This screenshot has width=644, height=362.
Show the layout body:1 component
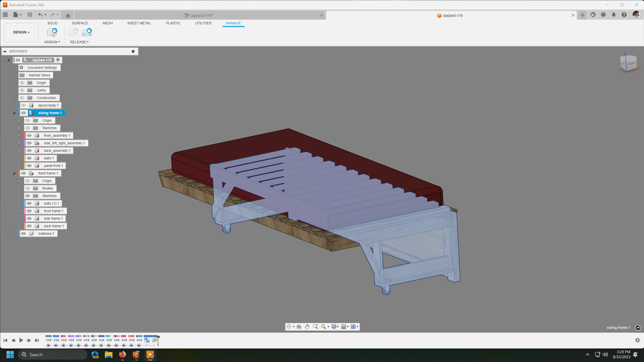tap(23, 105)
